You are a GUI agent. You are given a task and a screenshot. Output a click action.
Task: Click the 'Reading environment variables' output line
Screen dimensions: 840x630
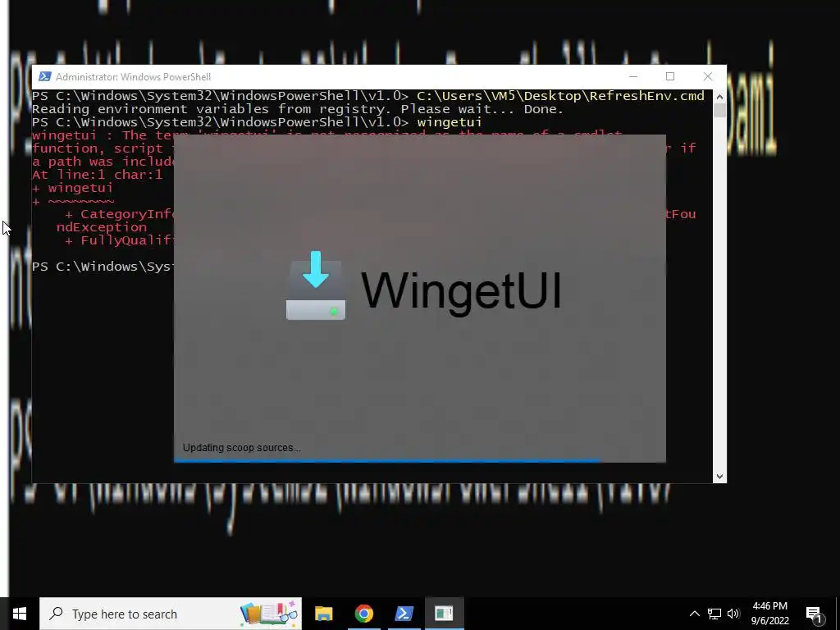pyautogui.click(x=298, y=109)
